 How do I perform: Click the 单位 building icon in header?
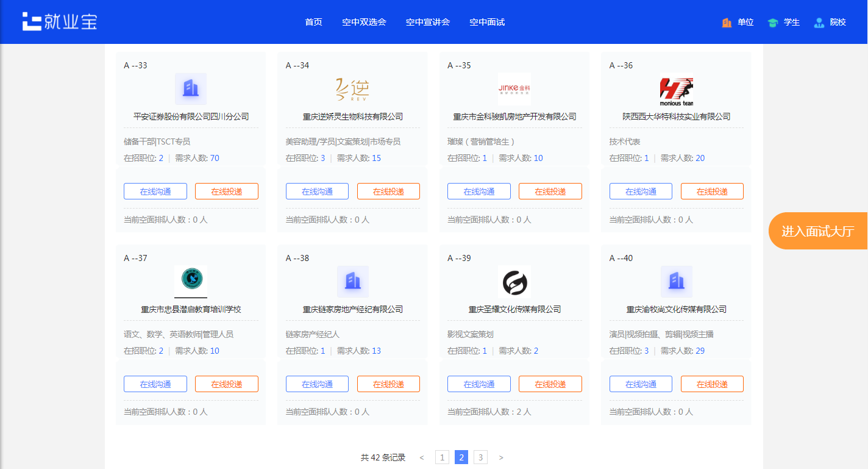click(x=727, y=23)
